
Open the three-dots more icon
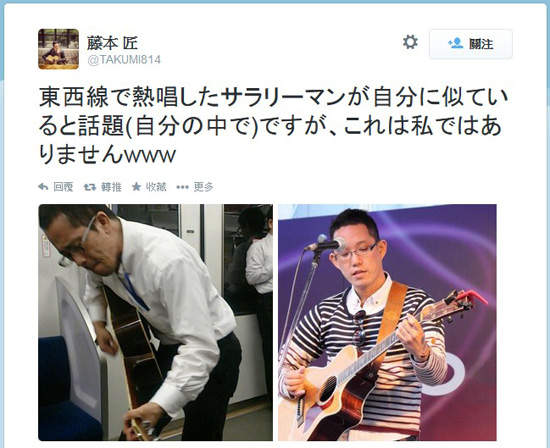tap(182, 187)
